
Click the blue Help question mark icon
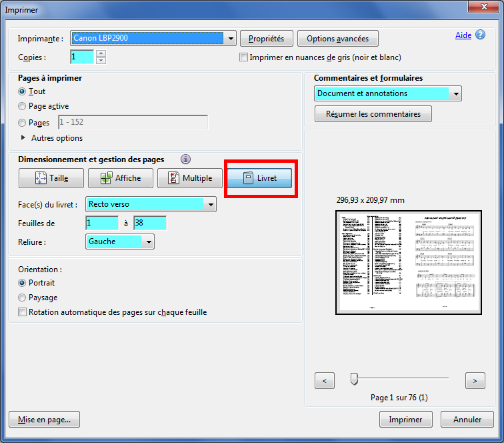point(481,35)
